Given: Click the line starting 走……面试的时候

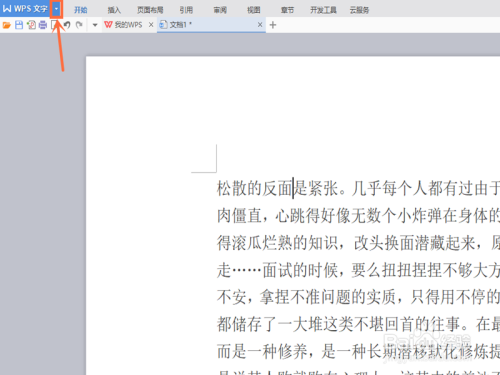Looking at the screenshot, I should pyautogui.click(x=358, y=270).
